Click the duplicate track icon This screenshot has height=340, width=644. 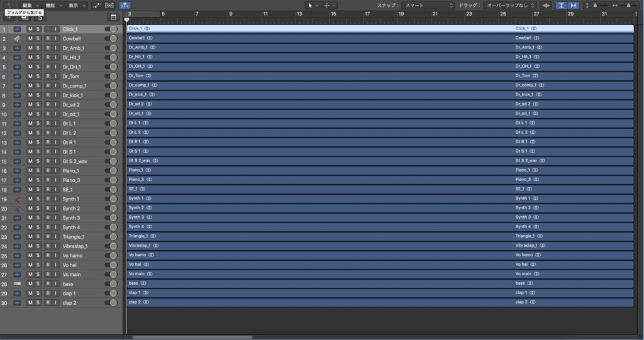point(25,18)
